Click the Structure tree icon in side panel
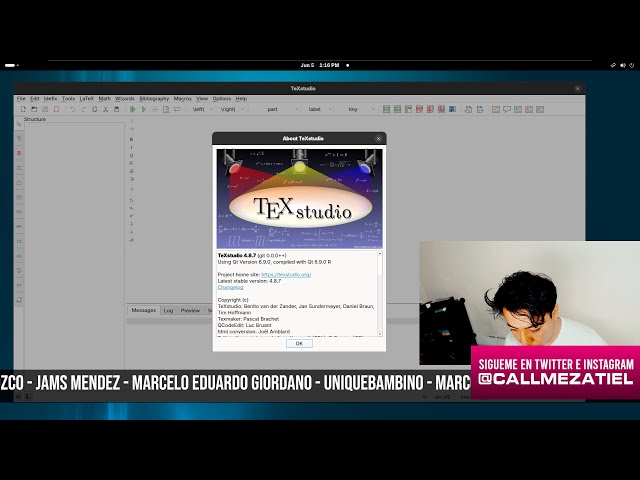This screenshot has width=640, height=480. pos(19,124)
